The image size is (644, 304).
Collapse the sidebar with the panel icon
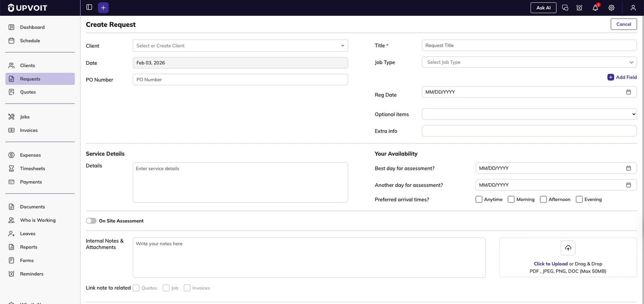(89, 7)
